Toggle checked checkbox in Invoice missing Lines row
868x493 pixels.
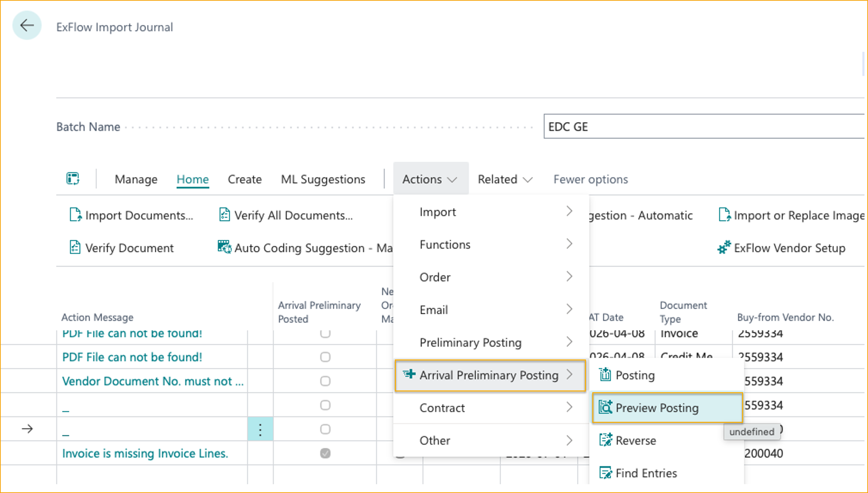325,453
